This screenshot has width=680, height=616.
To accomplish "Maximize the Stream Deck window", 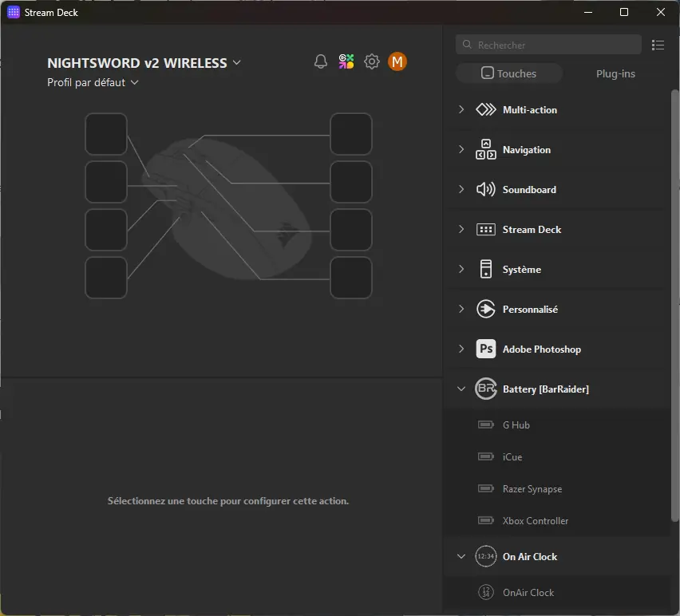I will tap(623, 12).
